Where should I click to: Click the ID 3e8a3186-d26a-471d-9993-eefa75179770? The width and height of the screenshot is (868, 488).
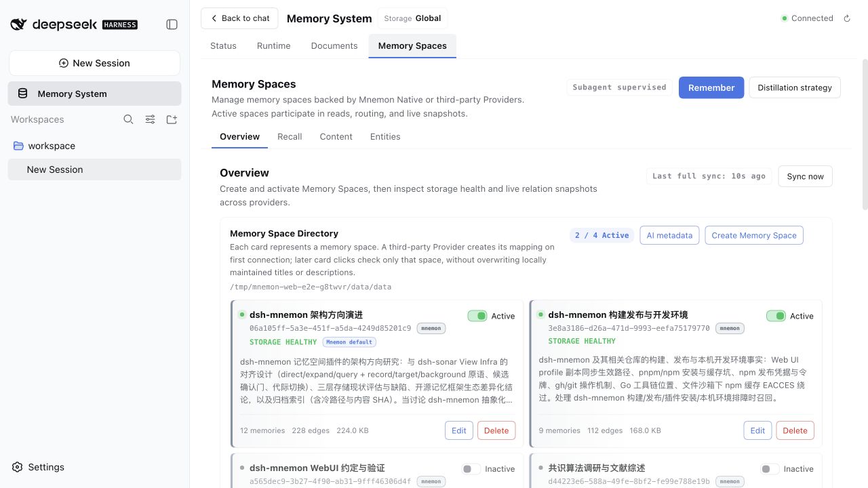[629, 328]
